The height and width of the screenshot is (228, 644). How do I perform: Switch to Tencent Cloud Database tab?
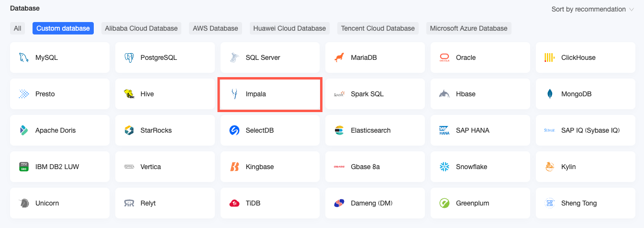[378, 28]
